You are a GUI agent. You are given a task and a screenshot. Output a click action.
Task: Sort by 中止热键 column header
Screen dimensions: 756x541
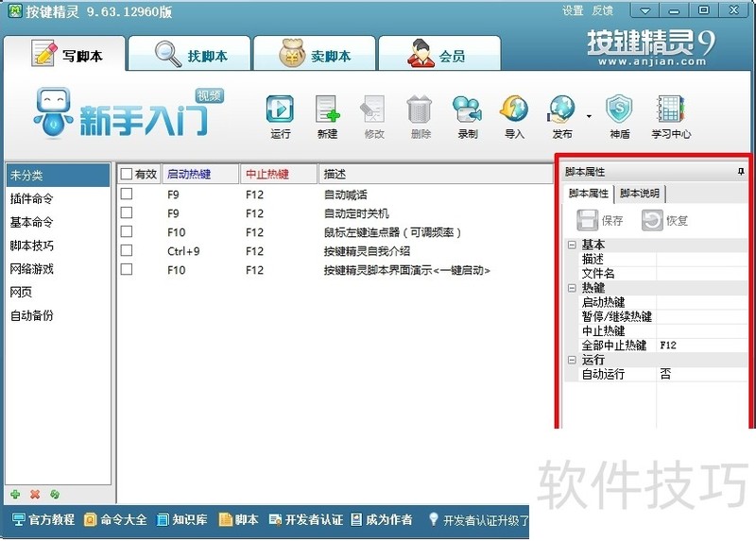coord(279,174)
